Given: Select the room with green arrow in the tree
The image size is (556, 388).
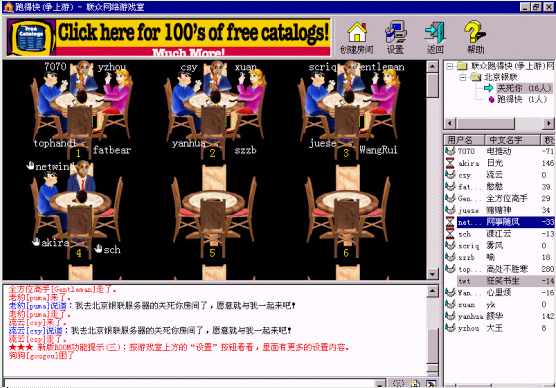Looking at the screenshot, I should [x=518, y=88].
